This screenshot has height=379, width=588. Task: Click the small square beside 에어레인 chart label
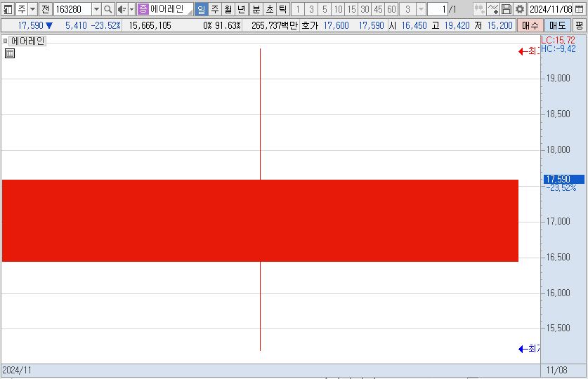pos(5,41)
